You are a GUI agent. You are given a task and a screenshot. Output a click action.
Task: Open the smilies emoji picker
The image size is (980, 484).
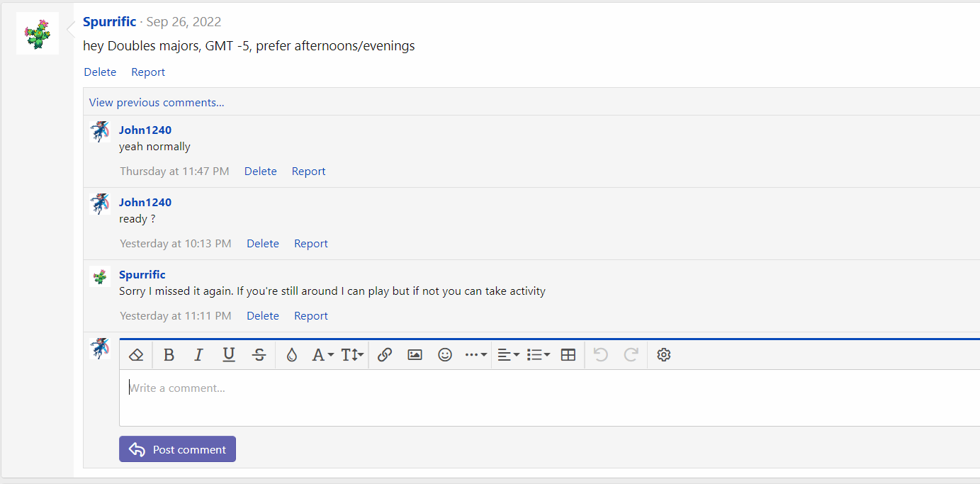pyautogui.click(x=445, y=355)
